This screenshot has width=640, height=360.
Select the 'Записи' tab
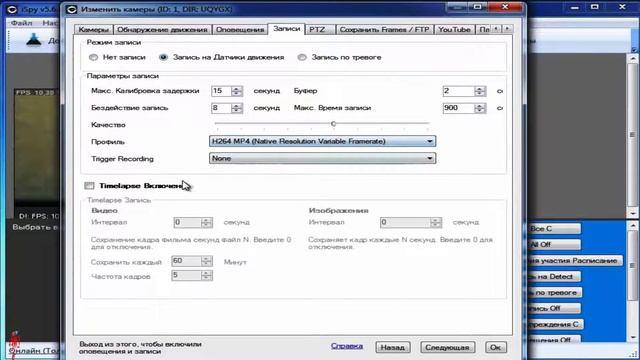[287, 29]
